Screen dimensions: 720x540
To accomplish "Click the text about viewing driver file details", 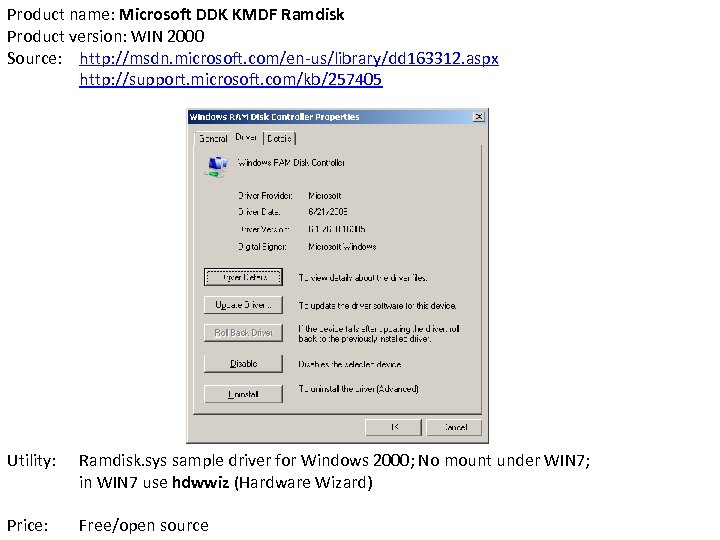I will pyautogui.click(x=363, y=278).
